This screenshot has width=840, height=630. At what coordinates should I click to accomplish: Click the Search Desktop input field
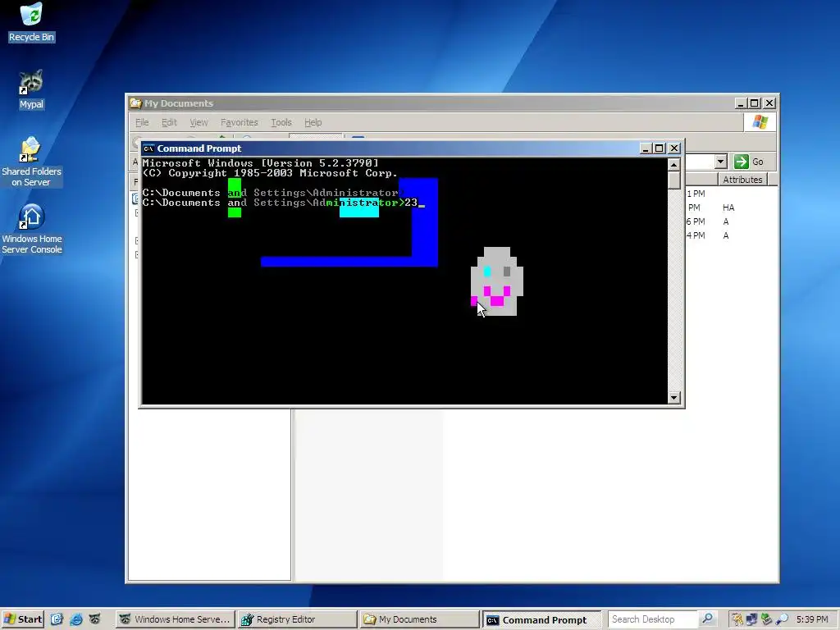coord(652,619)
